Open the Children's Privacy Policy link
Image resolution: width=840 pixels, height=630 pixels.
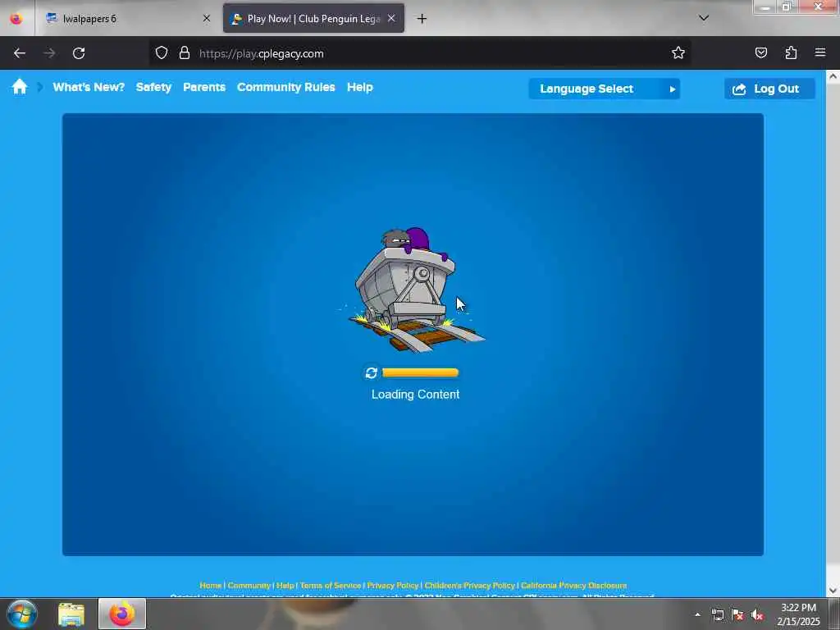(470, 586)
